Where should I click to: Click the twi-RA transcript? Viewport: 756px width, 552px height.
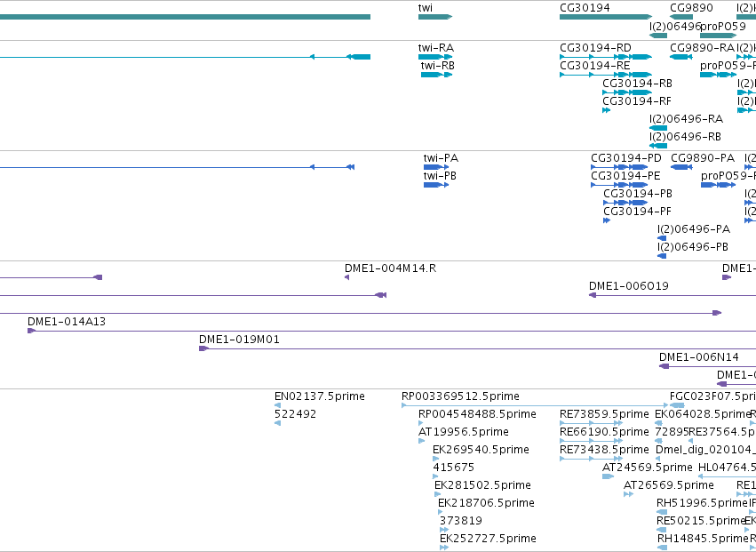pos(435,57)
